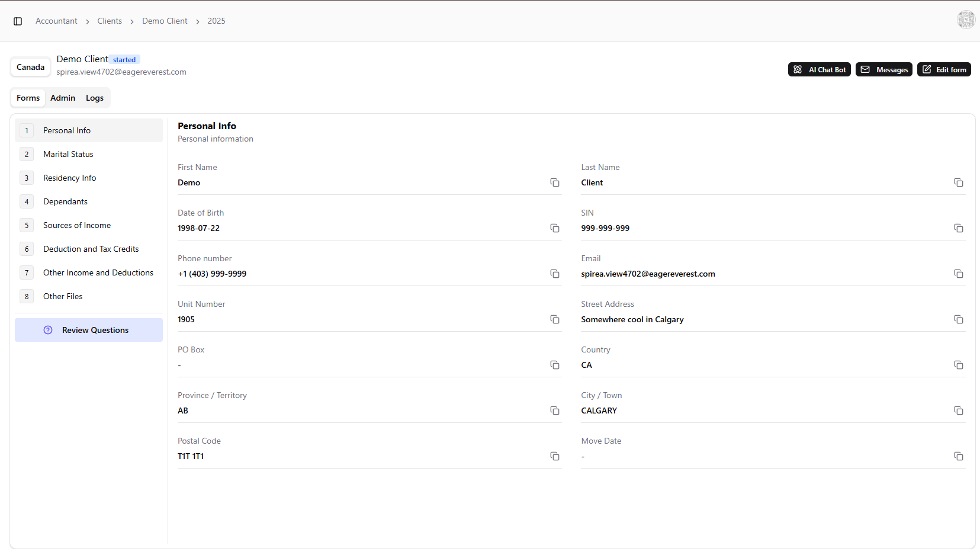This screenshot has height=558, width=980.
Task: Copy the SIN value
Action: 959,228
